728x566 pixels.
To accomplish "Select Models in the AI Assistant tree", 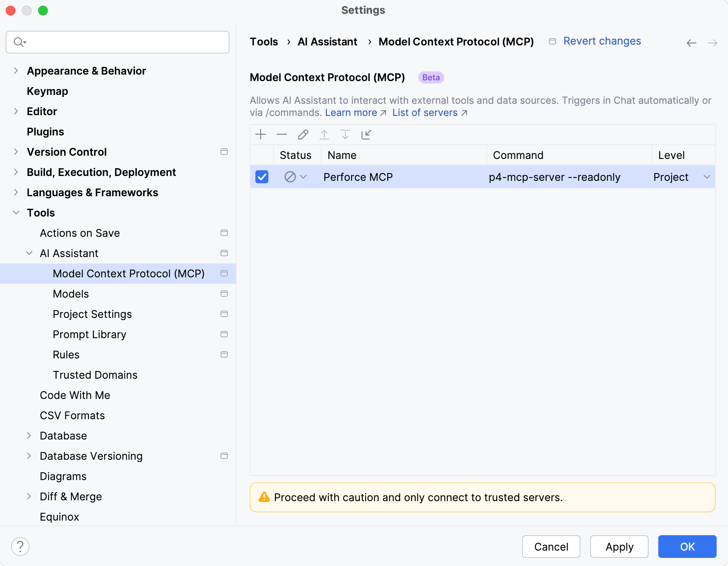I will [x=71, y=294].
